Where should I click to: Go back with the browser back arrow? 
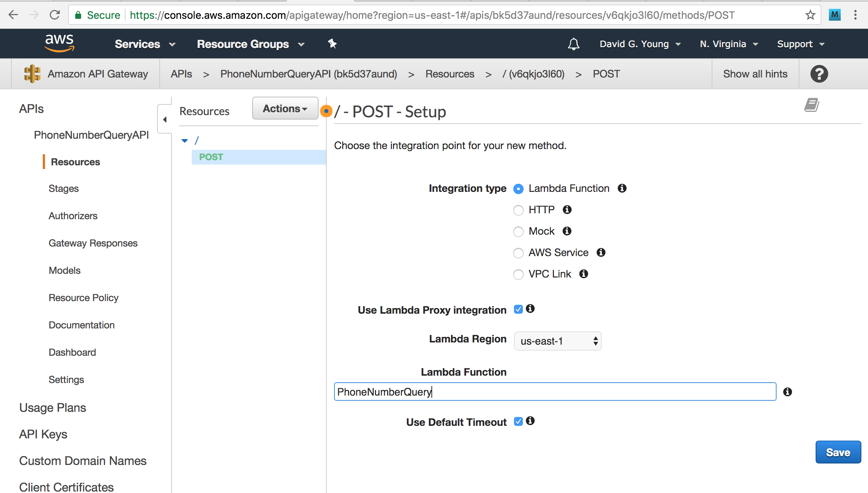(13, 15)
